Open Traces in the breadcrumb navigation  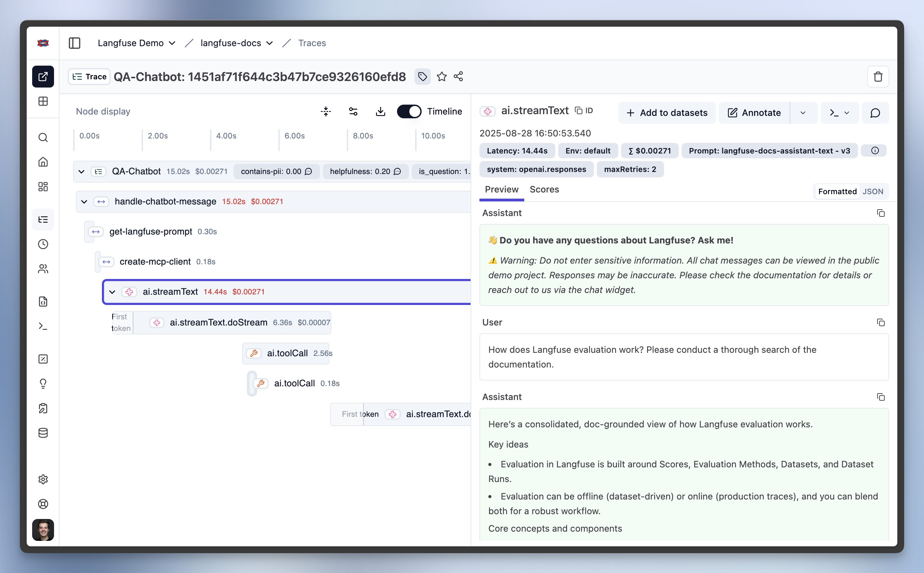[x=312, y=43]
